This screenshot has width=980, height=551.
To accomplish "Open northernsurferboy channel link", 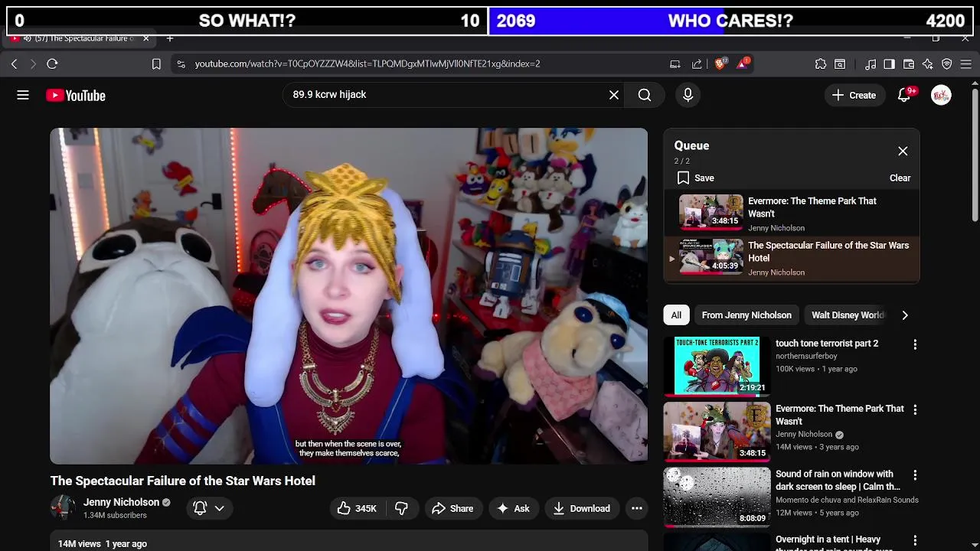I will pos(806,357).
